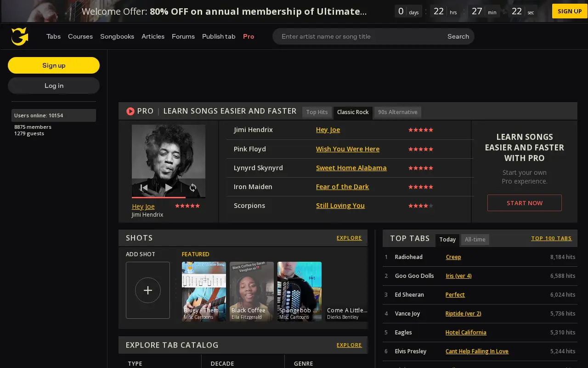Viewport: 588px width, 368px height.
Task: Skip to previous track in player
Action: click(x=144, y=188)
